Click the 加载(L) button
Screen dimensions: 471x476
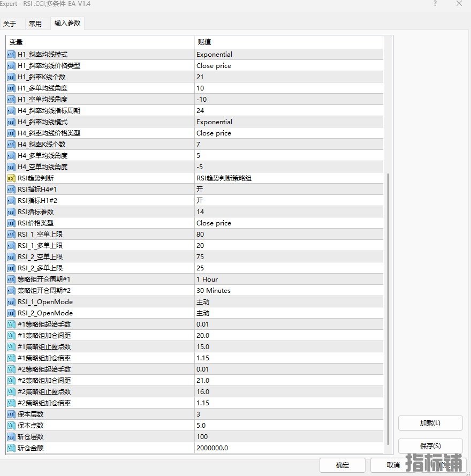[430, 423]
